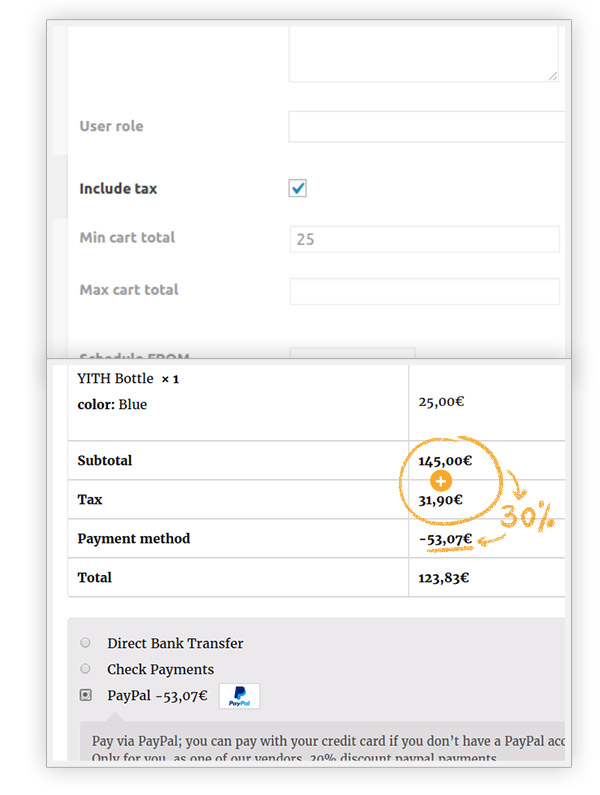Uncheck the Include tax checkbox
The height and width of the screenshot is (795, 600).
coord(297,188)
